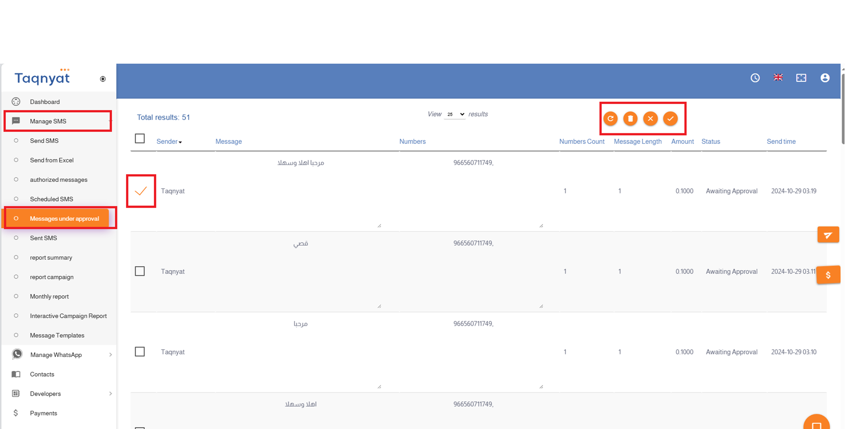The width and height of the screenshot is (868, 429).
Task: Open authorized messages page
Action: coord(59,180)
